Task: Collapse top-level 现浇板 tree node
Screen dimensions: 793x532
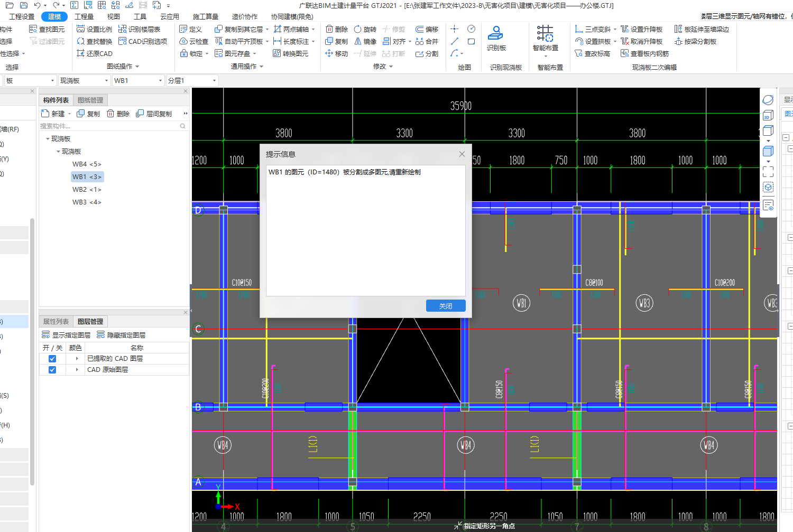Action: [48, 139]
